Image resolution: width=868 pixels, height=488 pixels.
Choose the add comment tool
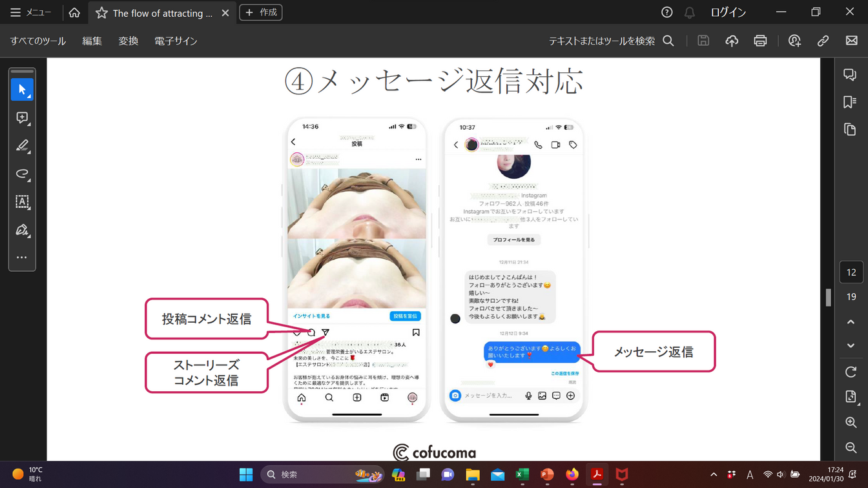coord(22,117)
